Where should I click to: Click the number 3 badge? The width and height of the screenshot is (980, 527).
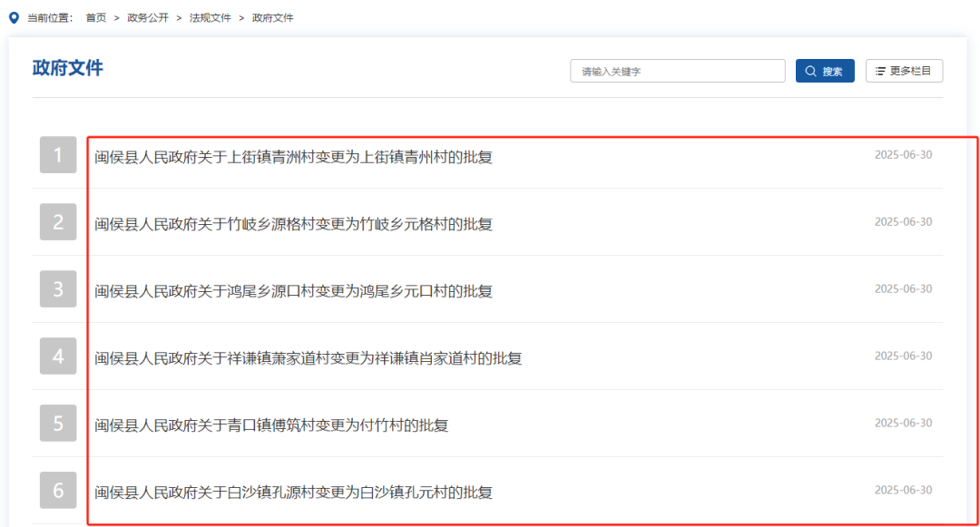tap(58, 289)
